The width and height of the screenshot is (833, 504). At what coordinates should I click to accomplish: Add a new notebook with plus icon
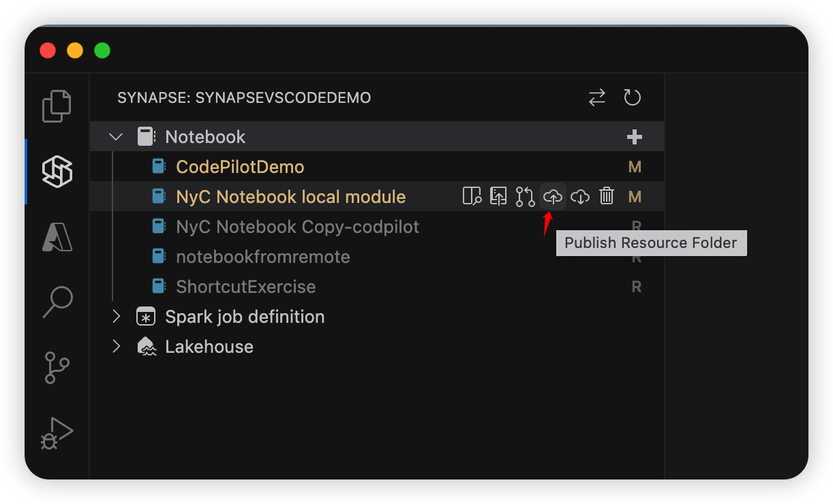point(635,137)
